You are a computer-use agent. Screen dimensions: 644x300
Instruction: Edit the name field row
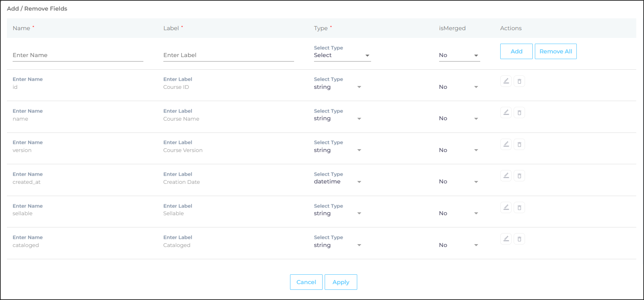(506, 112)
